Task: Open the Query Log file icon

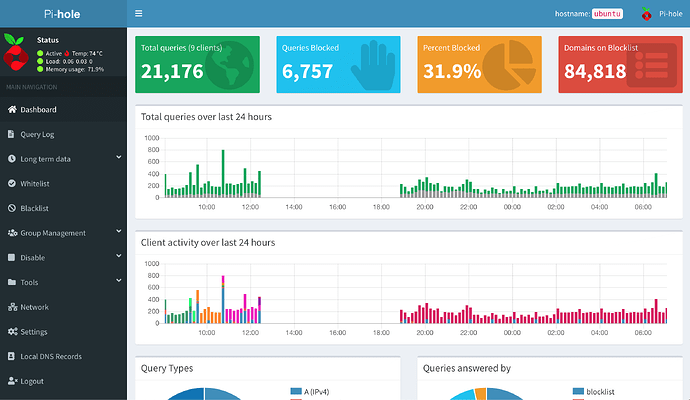Action: (11, 134)
